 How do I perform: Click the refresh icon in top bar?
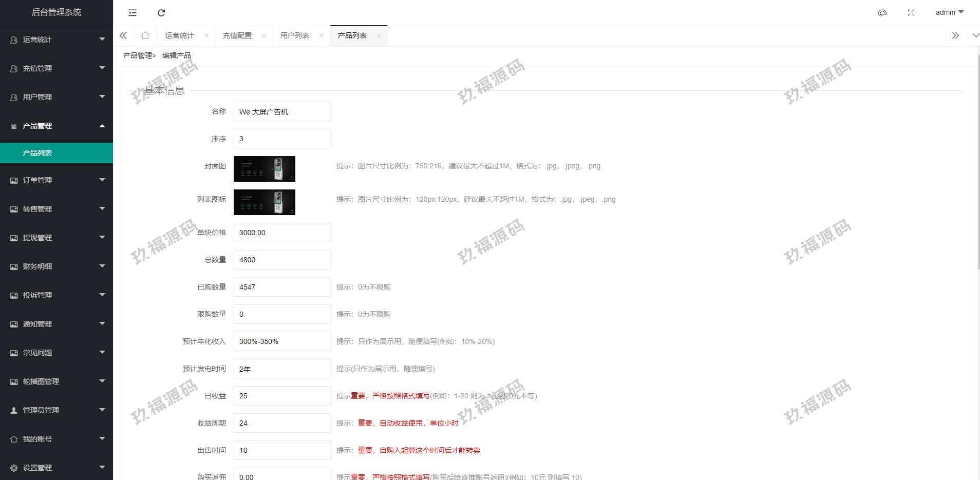click(x=161, y=13)
